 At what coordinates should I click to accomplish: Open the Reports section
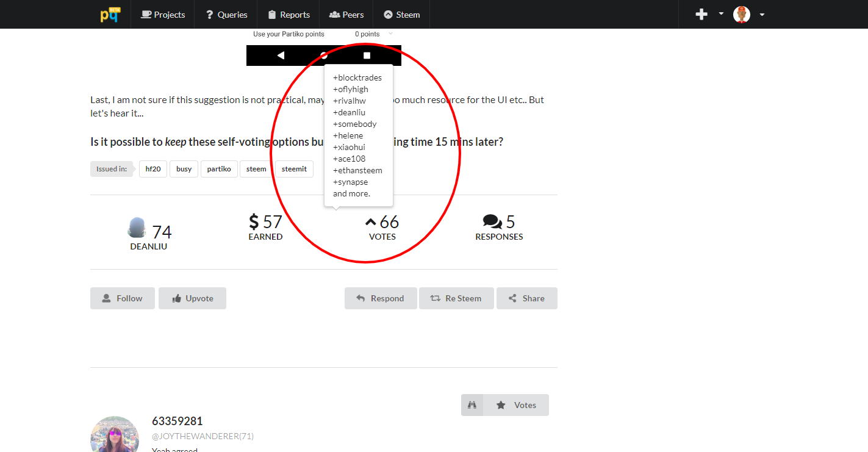pyautogui.click(x=289, y=15)
